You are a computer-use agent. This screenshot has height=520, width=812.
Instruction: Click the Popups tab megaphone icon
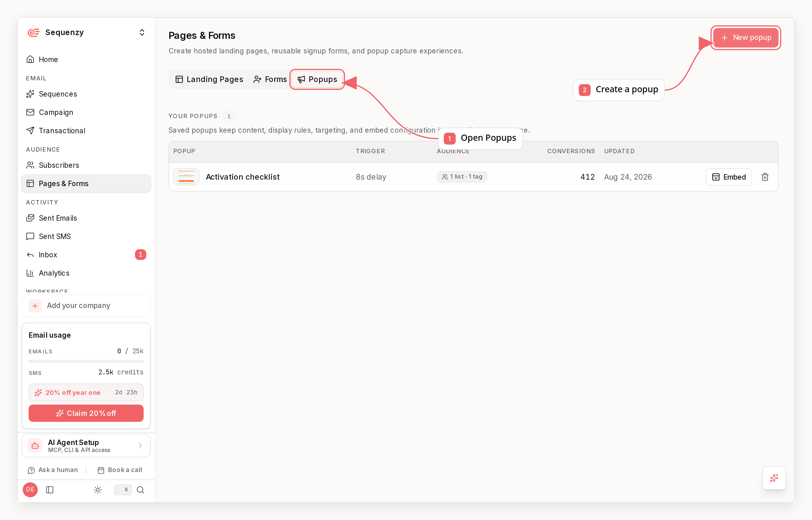click(302, 79)
